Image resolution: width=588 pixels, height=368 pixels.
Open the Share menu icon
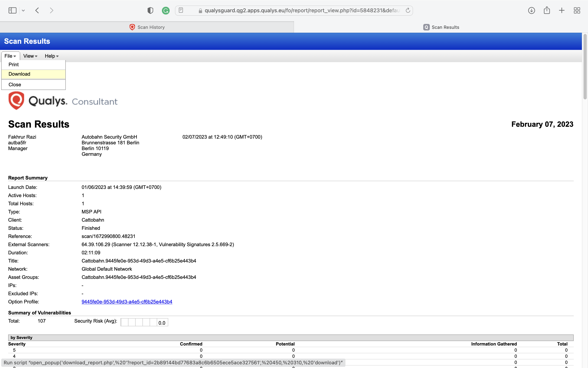click(547, 10)
